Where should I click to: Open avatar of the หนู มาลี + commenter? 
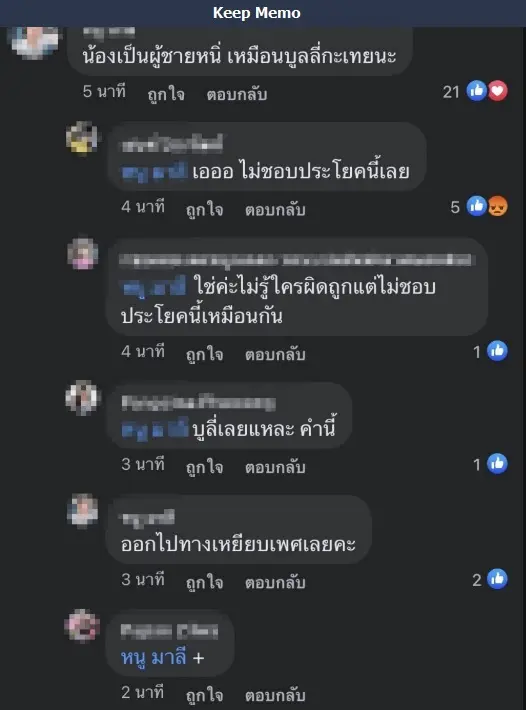click(x=82, y=626)
